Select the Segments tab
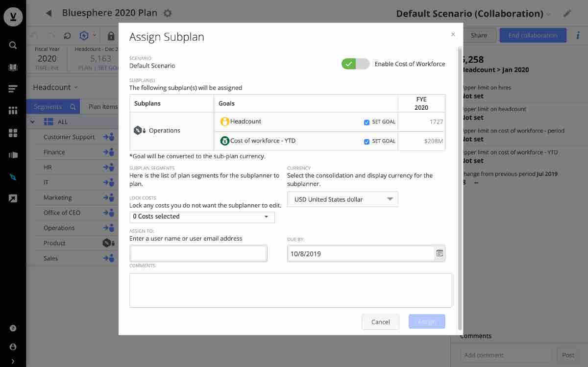This screenshot has width=588, height=367. coord(49,106)
